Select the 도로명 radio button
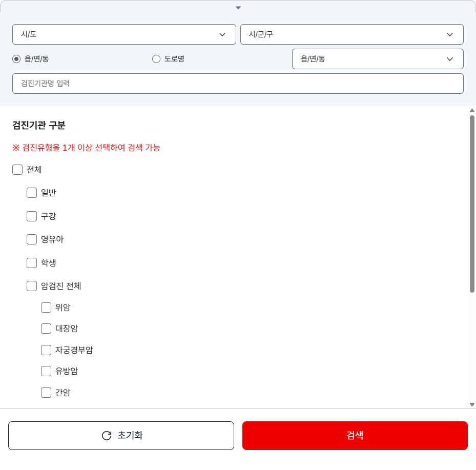This screenshot has height=470, width=476. pyautogui.click(x=156, y=58)
